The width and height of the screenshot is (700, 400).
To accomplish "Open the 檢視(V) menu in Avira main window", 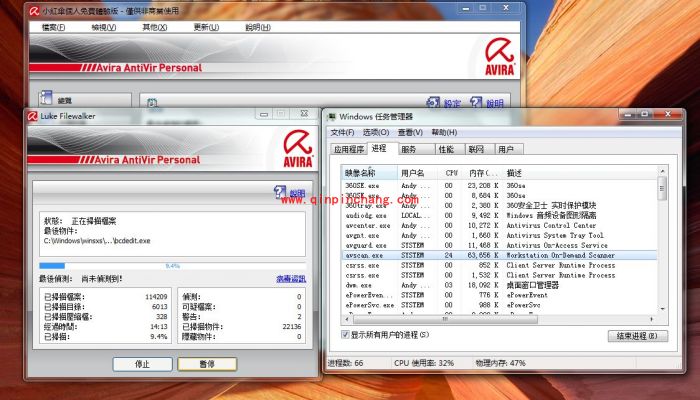I will coord(104,27).
